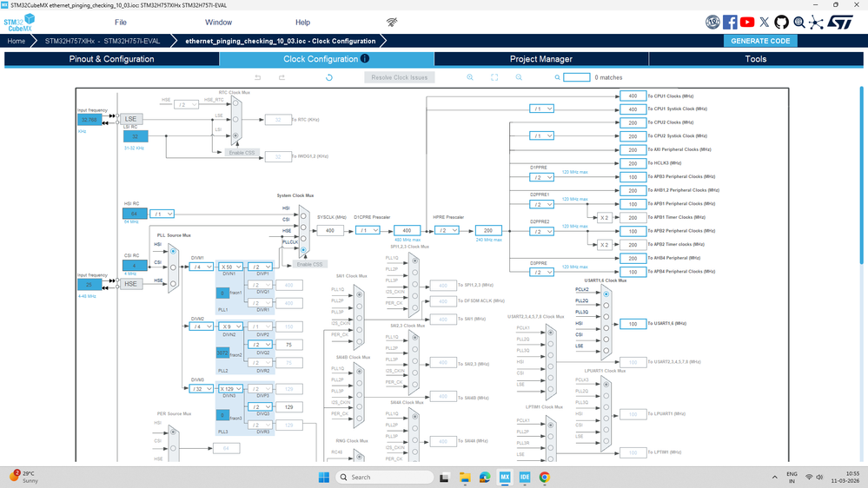The width and height of the screenshot is (868, 488).
Task: Click the HSE oscillator block
Action: (130, 284)
